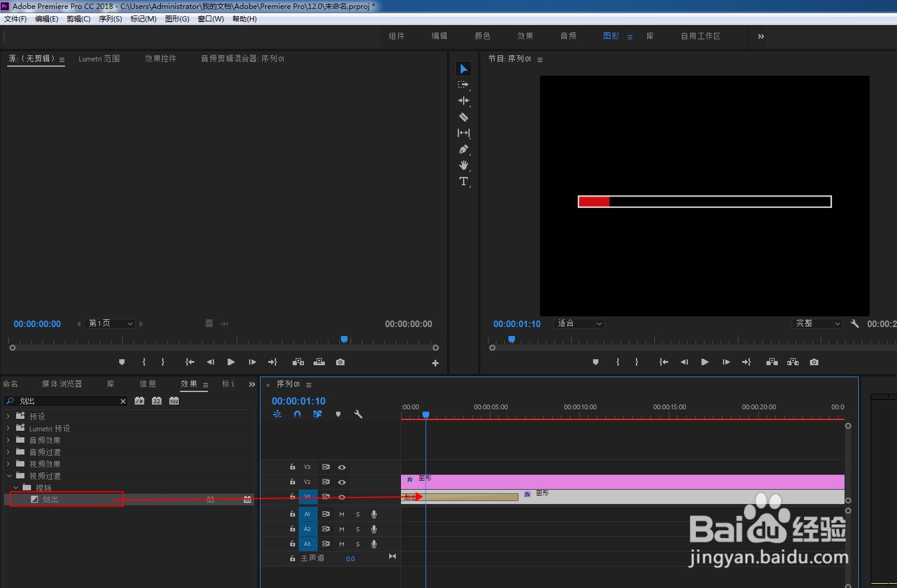The image size is (897, 588).
Task: Expand the Lumetri 预设 folder
Action: pos(8,428)
